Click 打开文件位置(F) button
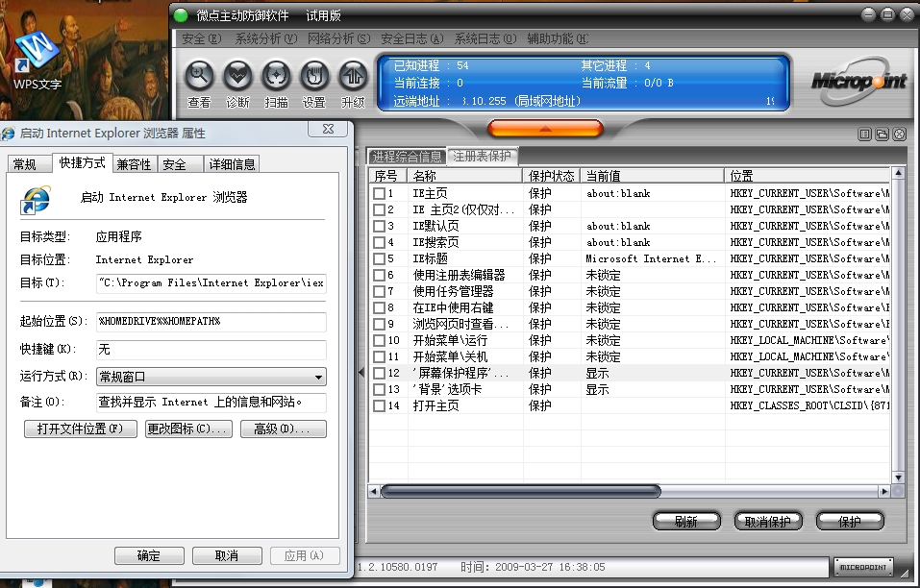This screenshot has width=920, height=588. 81,429
